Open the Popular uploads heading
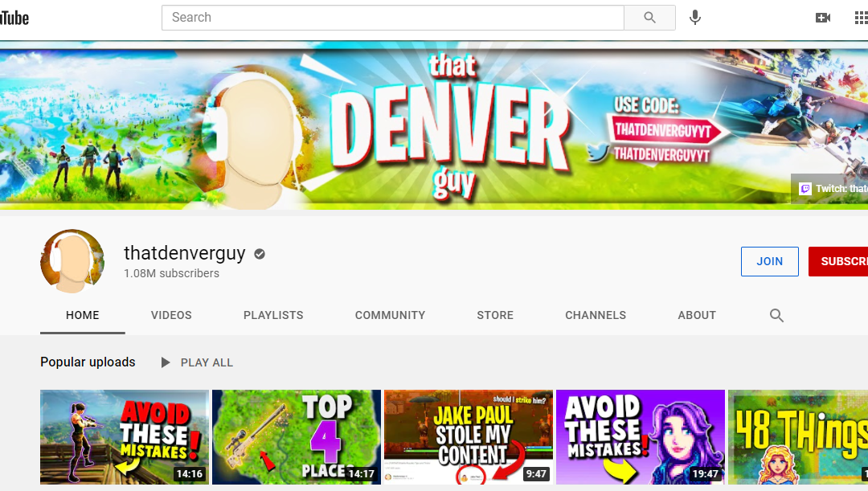Screen dimensions: 868x491 tap(88, 362)
